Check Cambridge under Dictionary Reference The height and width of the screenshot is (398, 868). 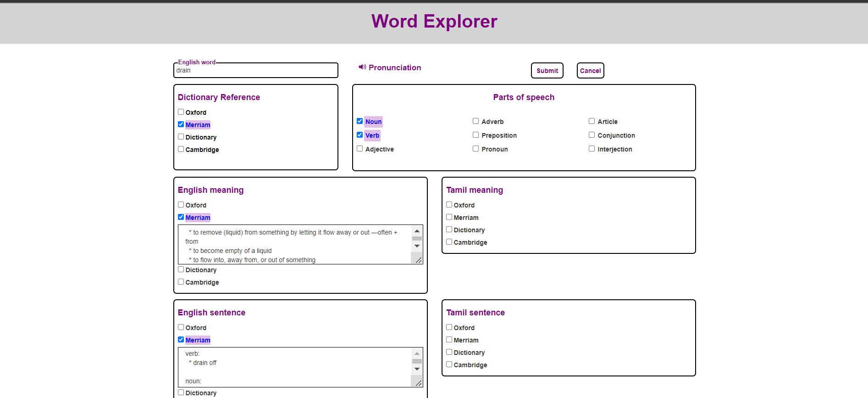pos(181,149)
